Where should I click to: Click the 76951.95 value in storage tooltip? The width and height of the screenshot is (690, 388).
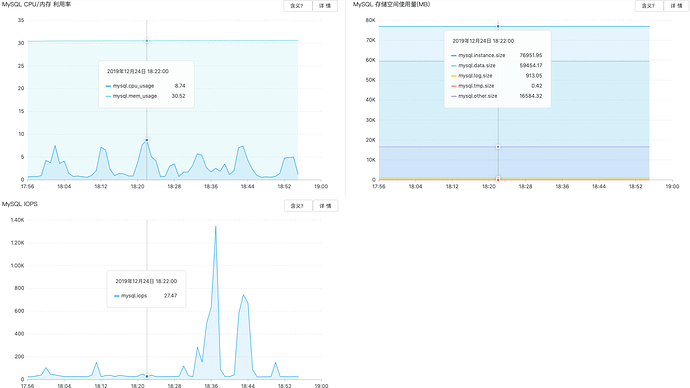[x=531, y=55]
